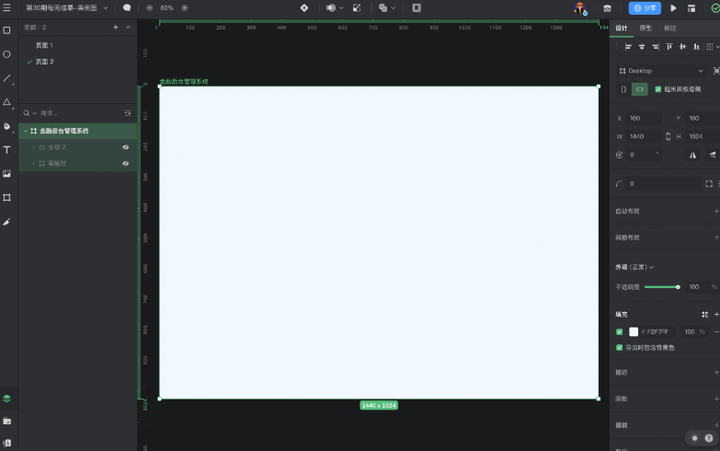Click the camera screenshot icon
Viewport: 720px width, 451px height.
click(x=607, y=8)
